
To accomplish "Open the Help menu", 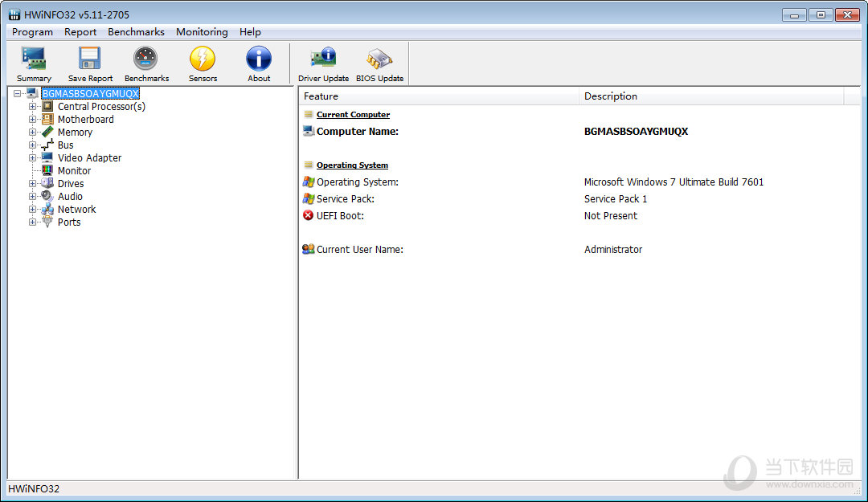I will pyautogui.click(x=250, y=32).
